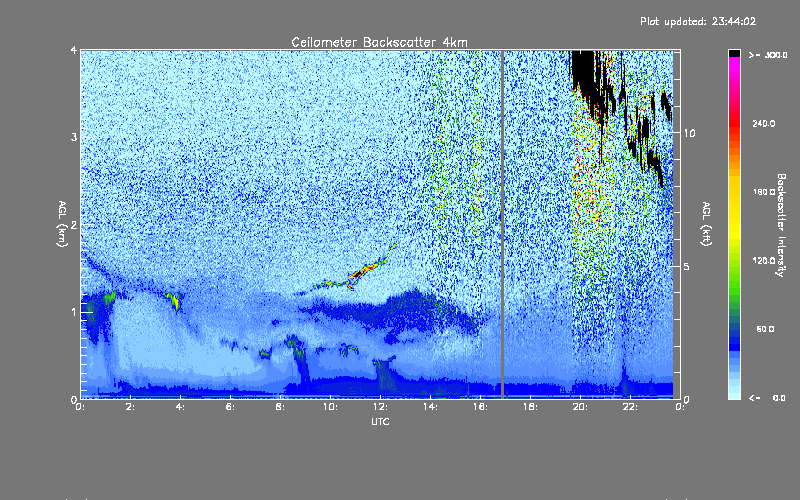The width and height of the screenshot is (800, 500).
Task: Click the '18:' UTC tick label
Action: click(x=530, y=407)
